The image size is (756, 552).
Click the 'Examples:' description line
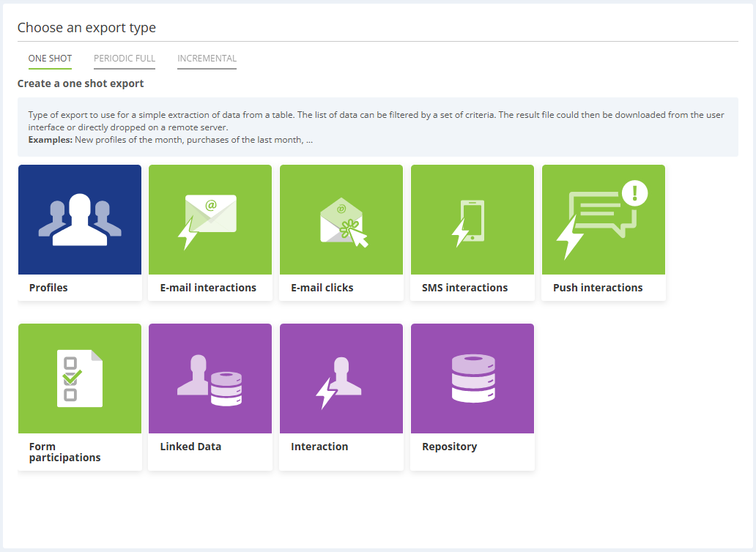click(170, 140)
